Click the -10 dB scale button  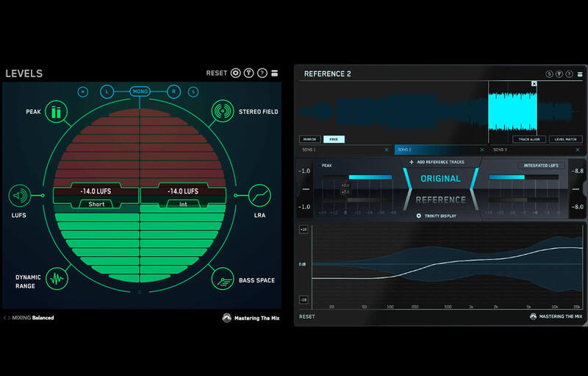pyautogui.click(x=304, y=299)
